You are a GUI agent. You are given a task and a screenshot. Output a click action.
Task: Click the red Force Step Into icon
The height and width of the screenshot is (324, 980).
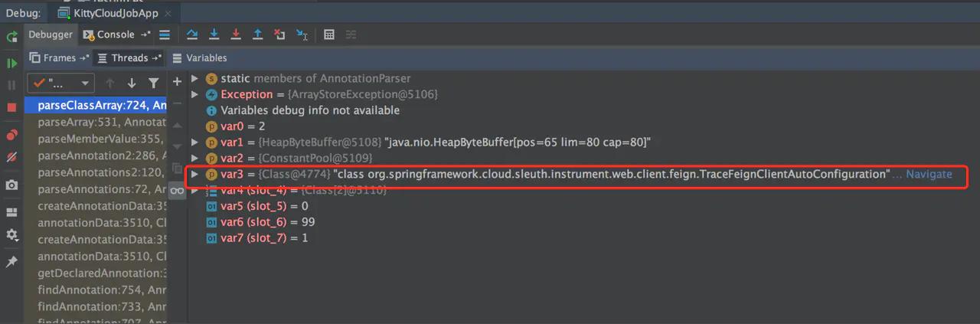(236, 34)
